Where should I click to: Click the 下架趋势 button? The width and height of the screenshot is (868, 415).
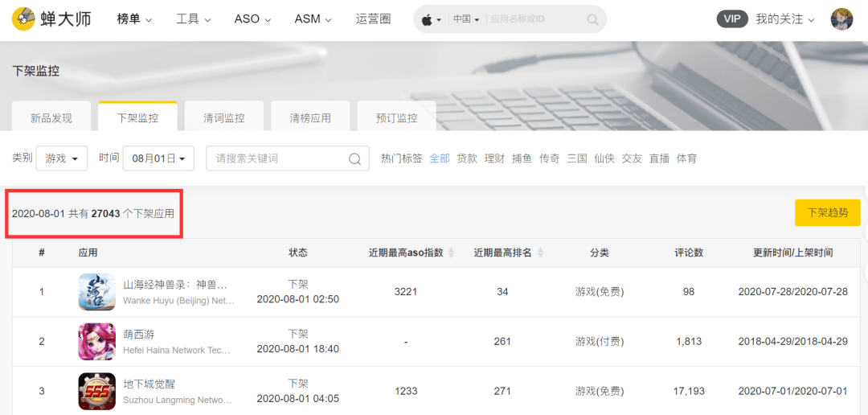[828, 213]
